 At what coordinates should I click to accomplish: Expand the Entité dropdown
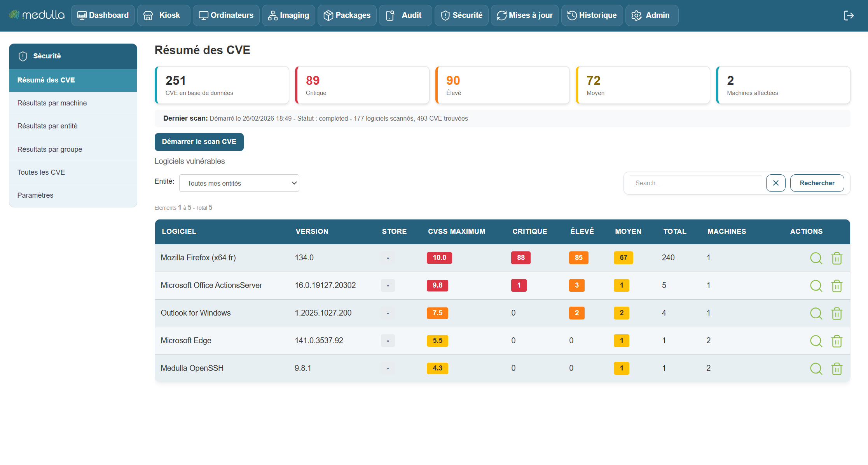pyautogui.click(x=239, y=183)
